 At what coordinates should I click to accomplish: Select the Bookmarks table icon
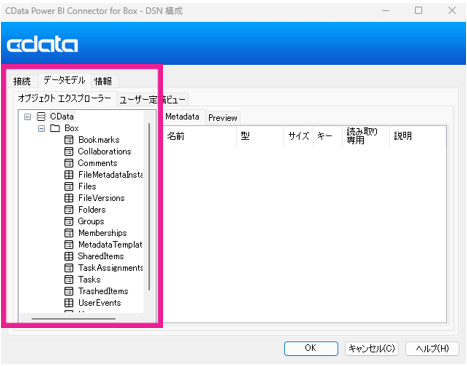pyautogui.click(x=69, y=140)
